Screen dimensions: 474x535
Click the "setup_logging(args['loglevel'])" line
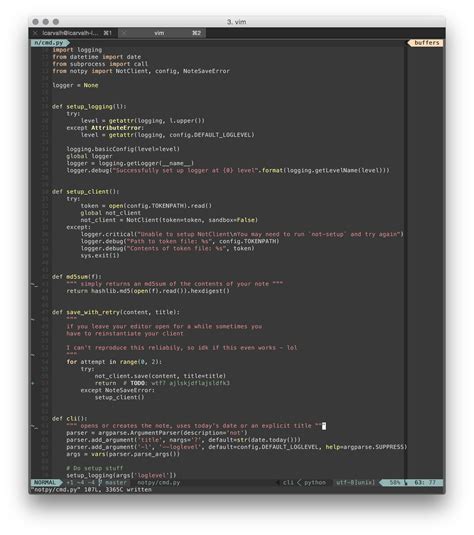[x=121, y=476]
